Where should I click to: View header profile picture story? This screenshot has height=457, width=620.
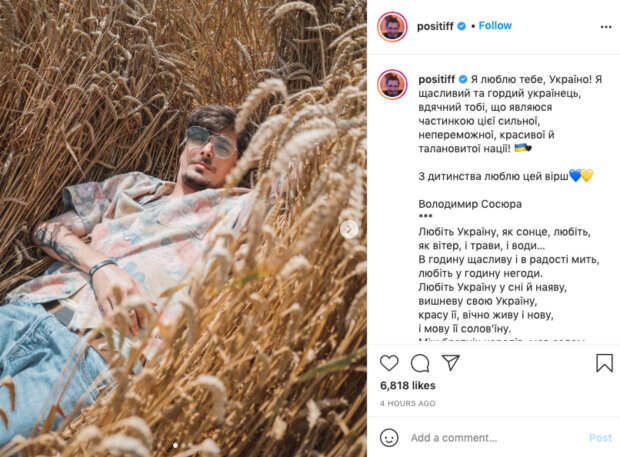[392, 27]
